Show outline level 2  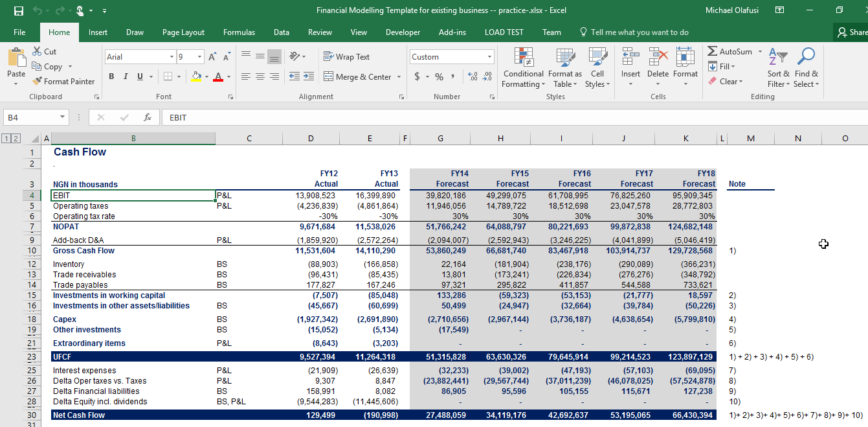pyautogui.click(x=16, y=138)
